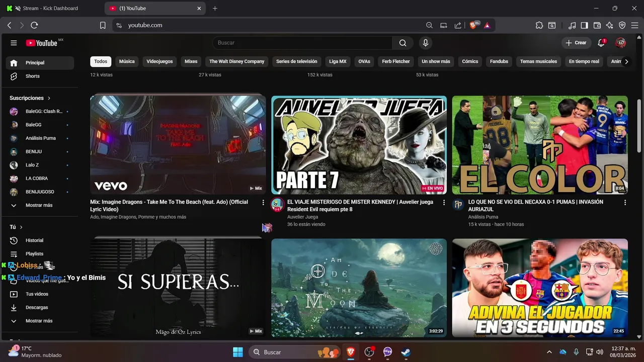The image size is (644, 362).
Task: Click the YouTube search input field
Action: coord(302,43)
